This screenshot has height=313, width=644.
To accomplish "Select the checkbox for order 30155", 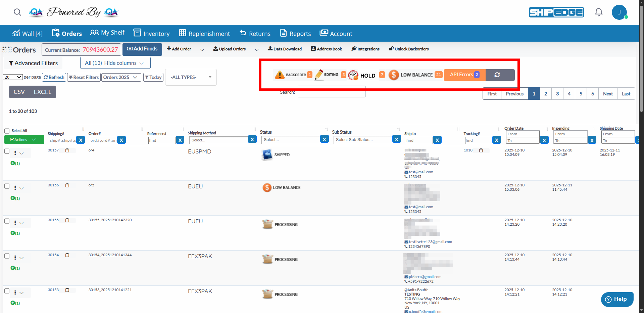I will coord(7,221).
